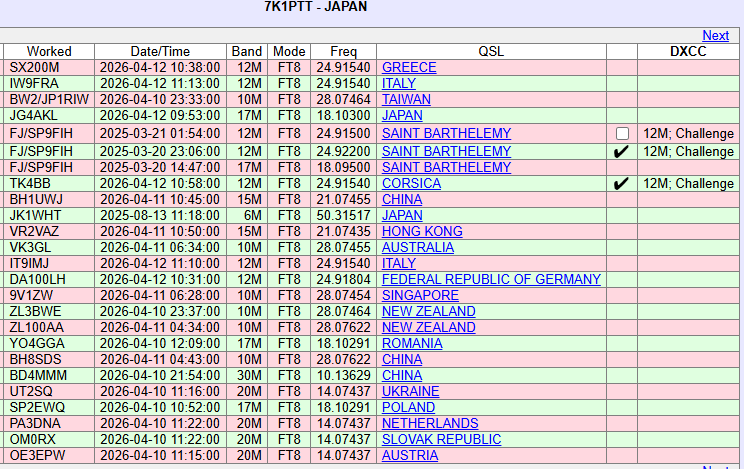Image resolution: width=744 pixels, height=469 pixels.
Task: Select the Mode column header
Action: 289,51
